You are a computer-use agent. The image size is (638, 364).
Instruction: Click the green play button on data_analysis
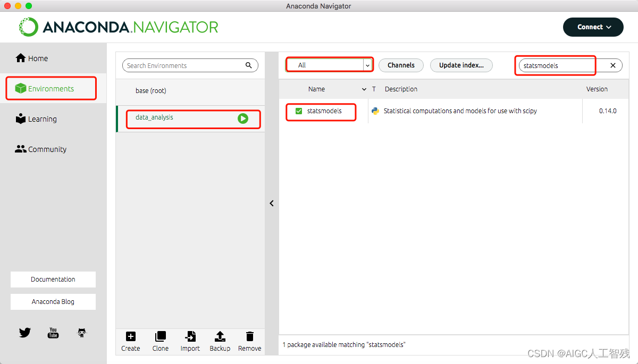coord(243,118)
